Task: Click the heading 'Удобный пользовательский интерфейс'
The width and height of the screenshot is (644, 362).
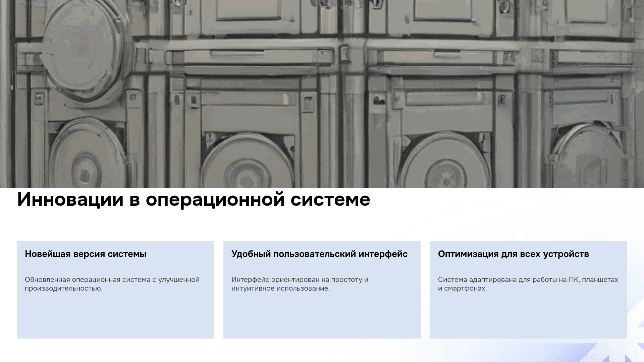Action: (319, 254)
